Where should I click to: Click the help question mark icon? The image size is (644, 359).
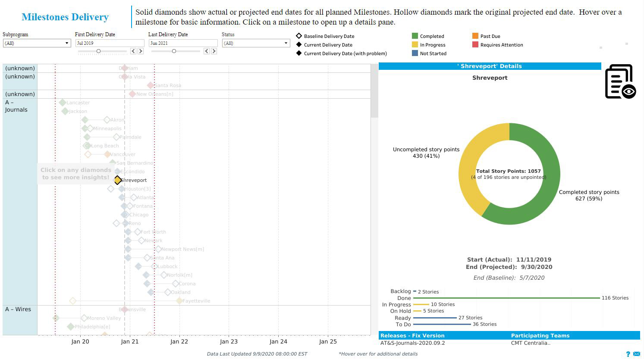tap(628, 354)
